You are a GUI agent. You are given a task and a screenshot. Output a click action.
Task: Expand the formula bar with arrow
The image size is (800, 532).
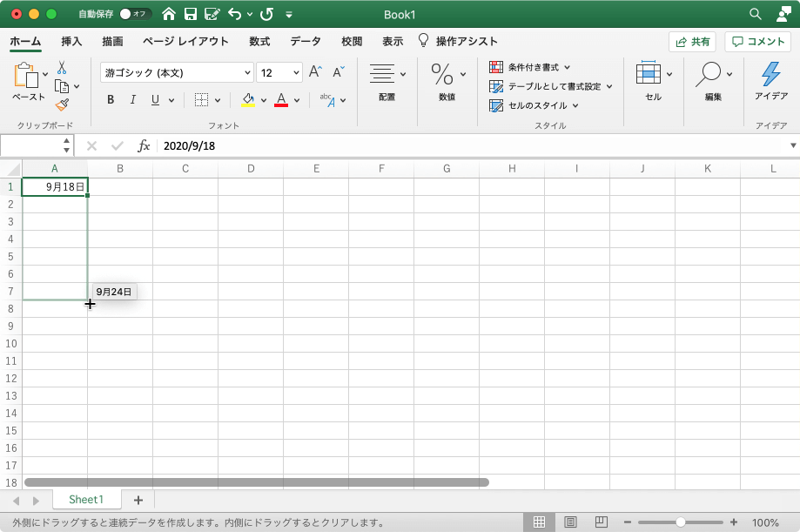click(x=793, y=145)
